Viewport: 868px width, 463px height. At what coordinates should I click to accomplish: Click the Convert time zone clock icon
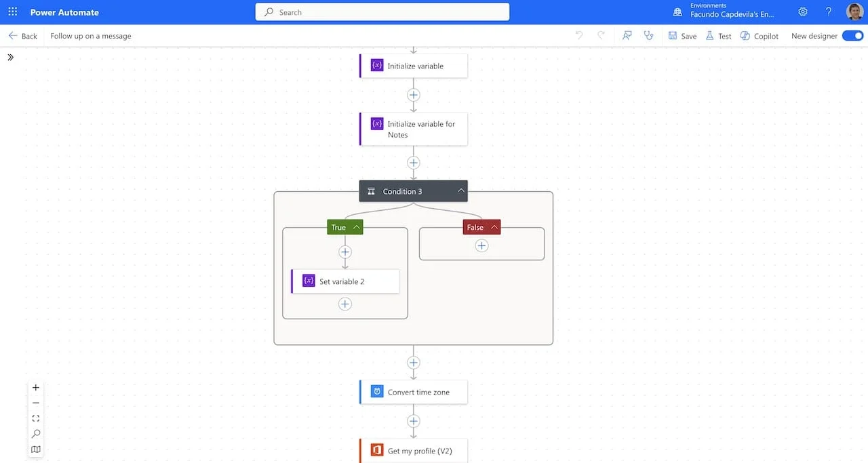(x=377, y=391)
